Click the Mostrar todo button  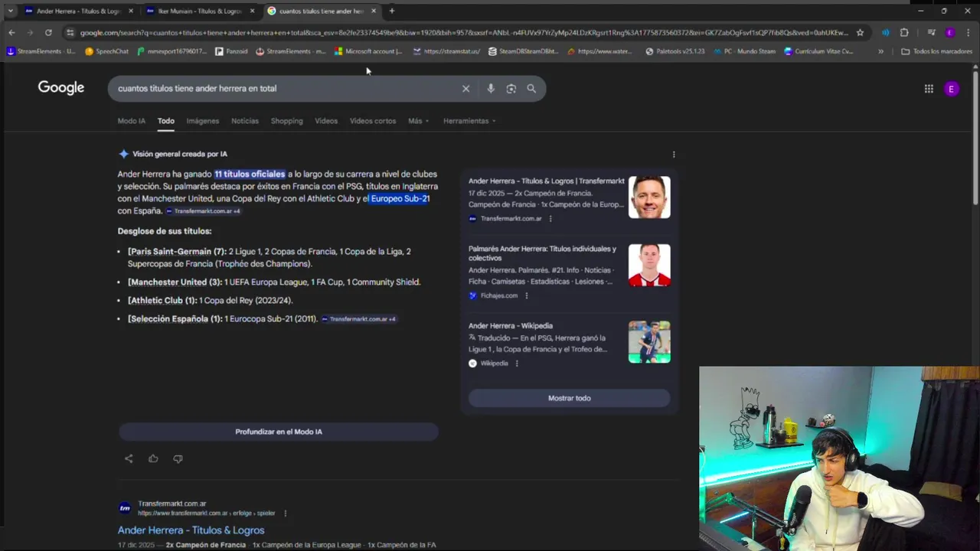click(569, 398)
